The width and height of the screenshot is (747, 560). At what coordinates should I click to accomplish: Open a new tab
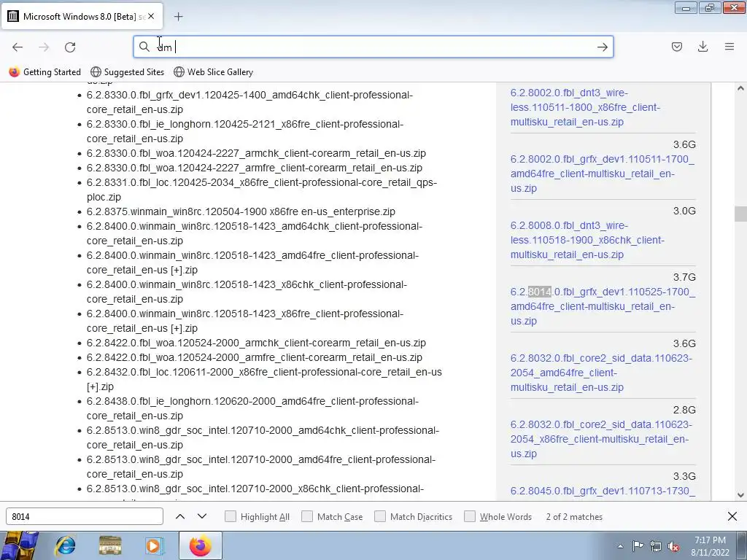coord(178,17)
